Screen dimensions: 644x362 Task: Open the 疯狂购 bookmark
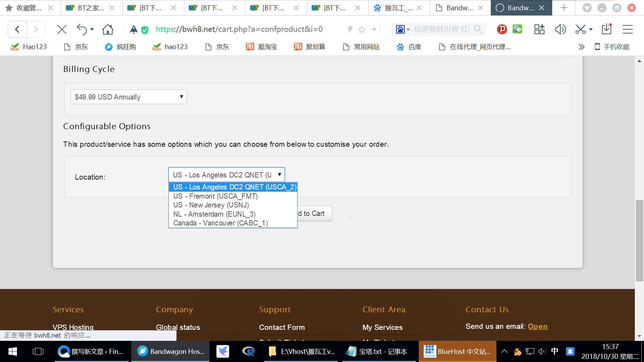pyautogui.click(x=120, y=47)
